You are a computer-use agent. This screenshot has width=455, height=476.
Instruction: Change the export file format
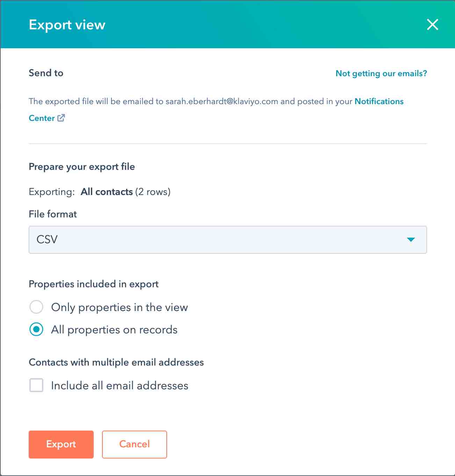click(228, 240)
